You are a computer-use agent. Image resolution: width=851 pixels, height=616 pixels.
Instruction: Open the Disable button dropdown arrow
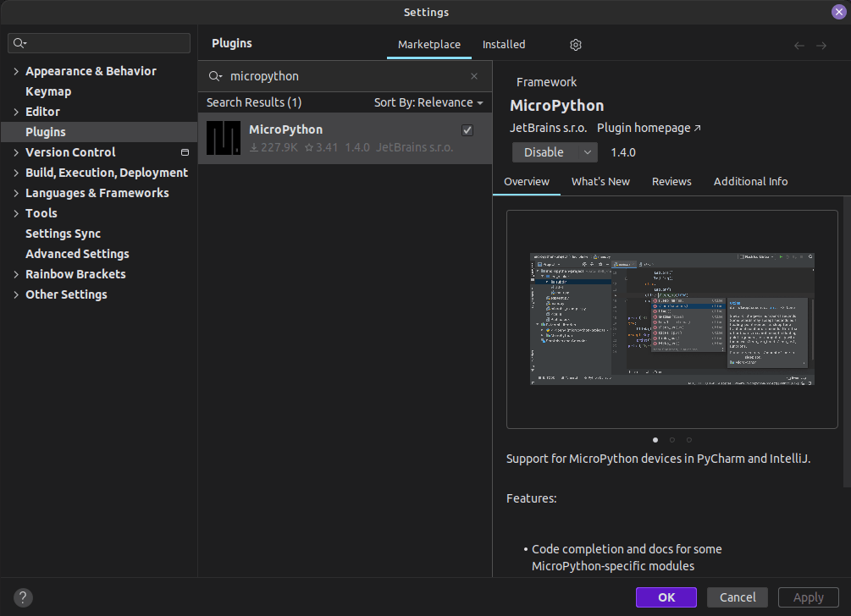click(x=588, y=152)
